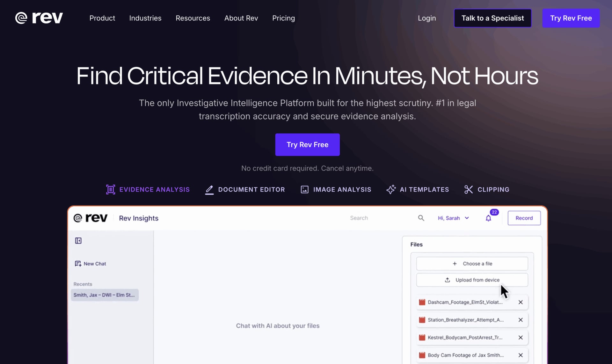Click the Talk to a Specialist button
The width and height of the screenshot is (612, 364).
coord(492,18)
